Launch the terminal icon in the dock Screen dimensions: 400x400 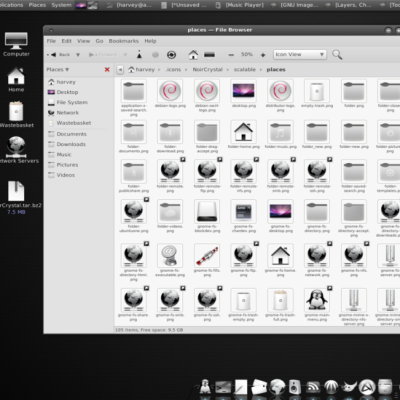pos(223,388)
